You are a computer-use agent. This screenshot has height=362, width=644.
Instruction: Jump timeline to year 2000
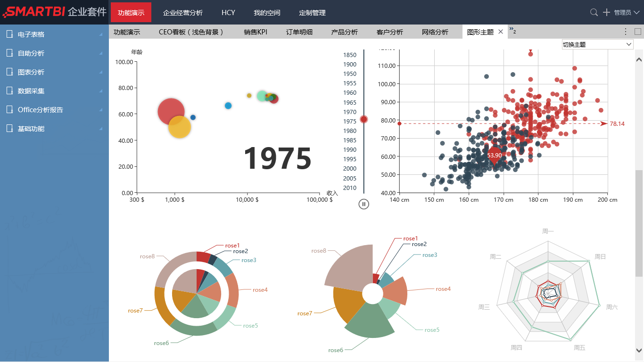pyautogui.click(x=350, y=169)
